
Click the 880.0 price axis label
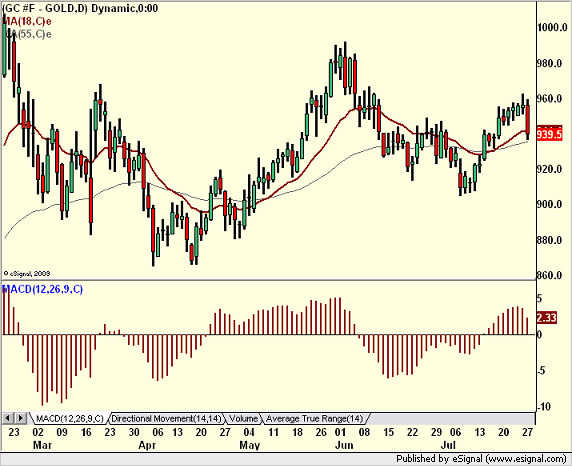549,240
